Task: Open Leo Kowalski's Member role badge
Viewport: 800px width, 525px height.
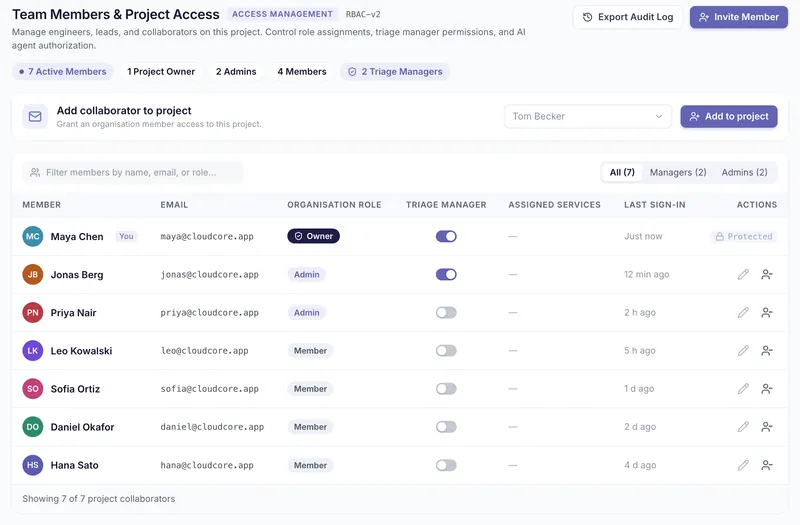Action: (310, 351)
